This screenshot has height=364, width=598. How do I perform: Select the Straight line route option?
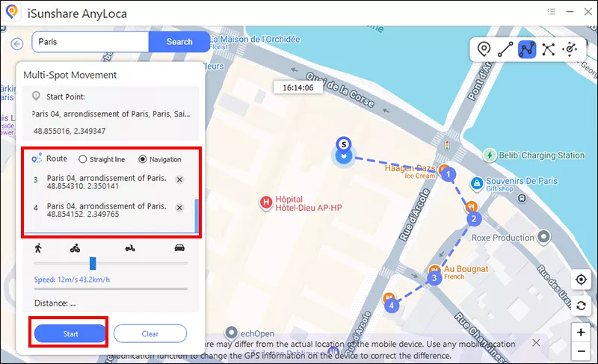83,159
